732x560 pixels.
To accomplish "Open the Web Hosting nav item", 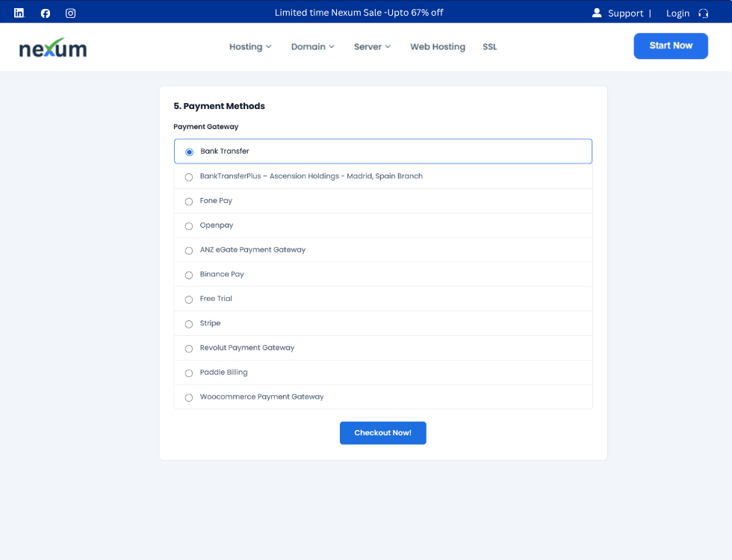I will tap(438, 46).
